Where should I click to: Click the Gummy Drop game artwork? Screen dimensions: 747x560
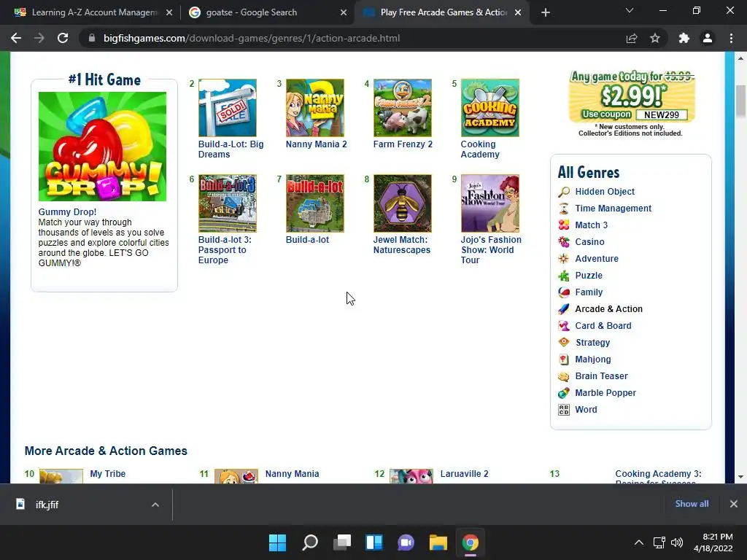[102, 147]
